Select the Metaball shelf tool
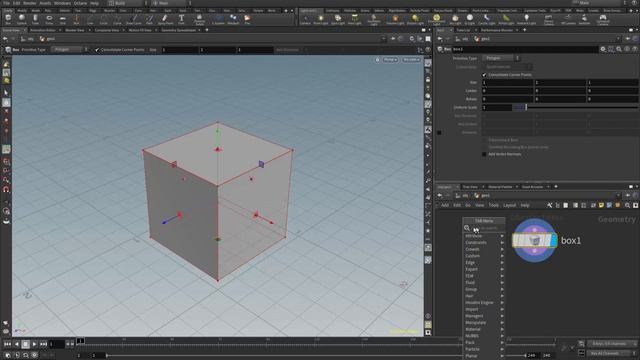 [x=233, y=19]
